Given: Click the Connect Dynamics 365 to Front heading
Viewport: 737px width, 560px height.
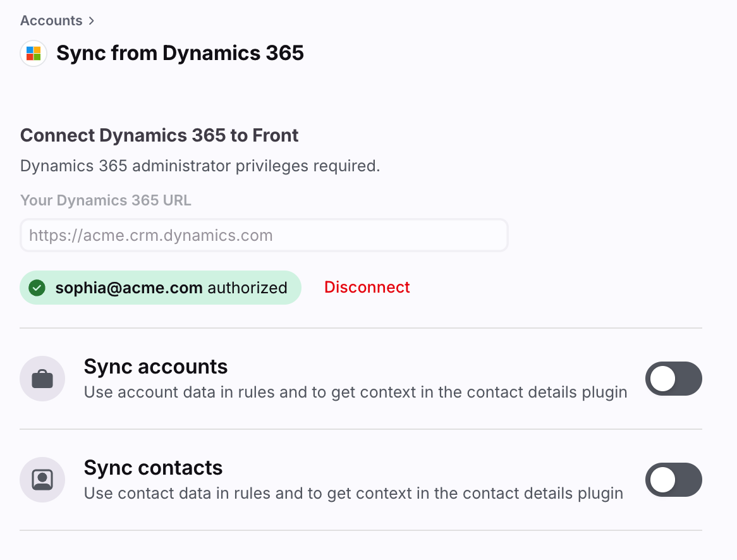Looking at the screenshot, I should (x=159, y=135).
